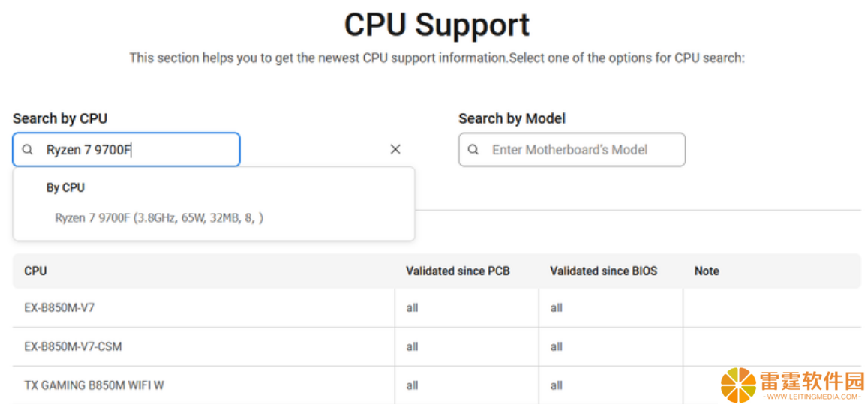
Task: Click the orange watermark logo icon
Action: coord(738,385)
